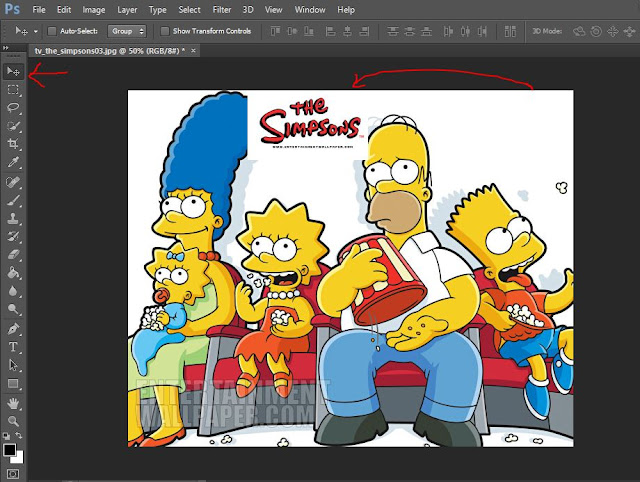Select the Rectangle shape tool
640x482 pixels.
pyautogui.click(x=13, y=384)
